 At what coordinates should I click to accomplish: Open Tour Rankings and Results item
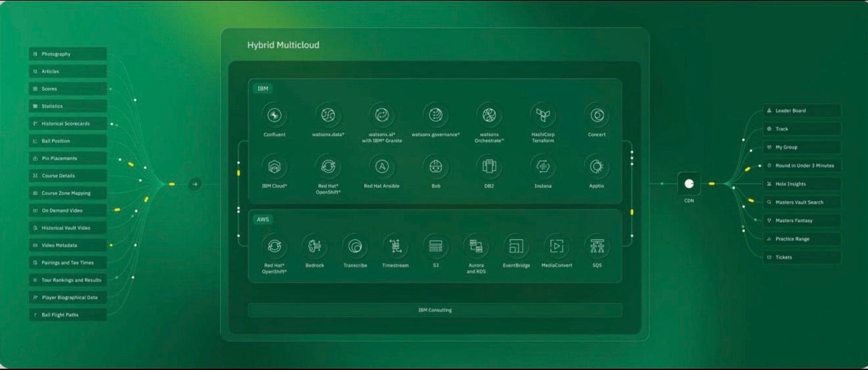(x=68, y=280)
